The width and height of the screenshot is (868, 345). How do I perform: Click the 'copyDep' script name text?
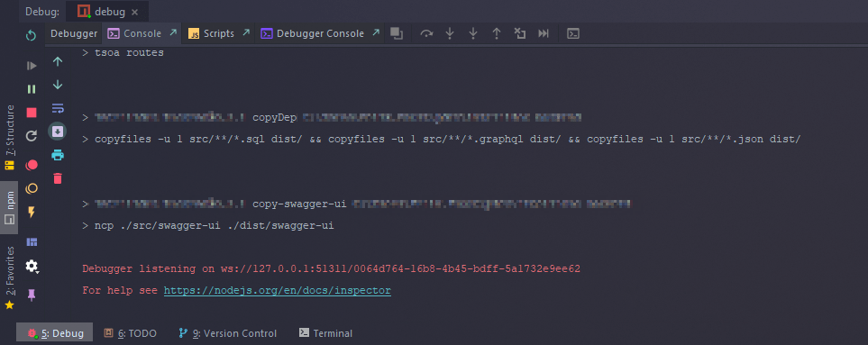pos(275,117)
